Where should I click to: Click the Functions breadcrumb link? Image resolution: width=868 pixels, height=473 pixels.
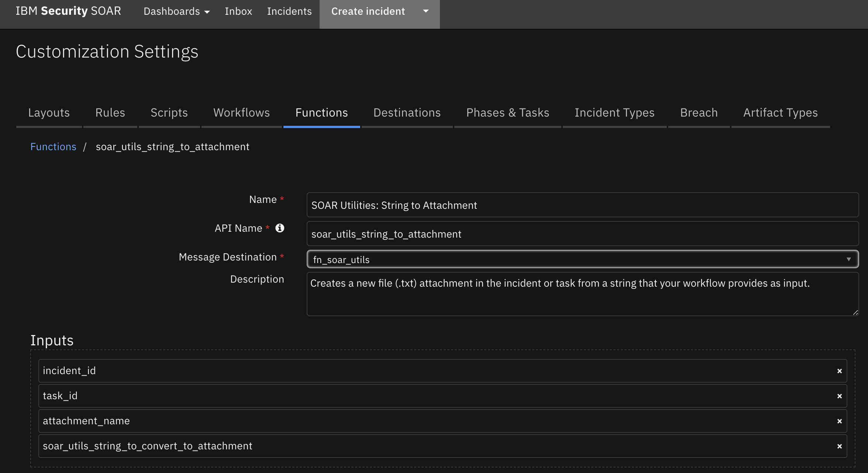click(53, 146)
